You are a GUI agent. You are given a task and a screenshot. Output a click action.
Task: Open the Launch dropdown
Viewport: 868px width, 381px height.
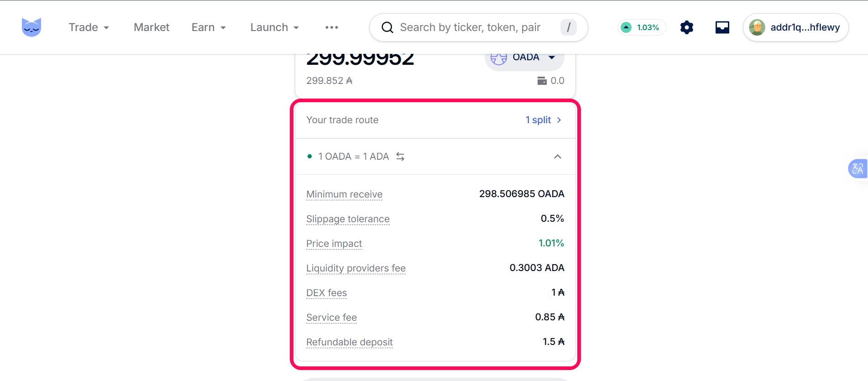coord(273,27)
